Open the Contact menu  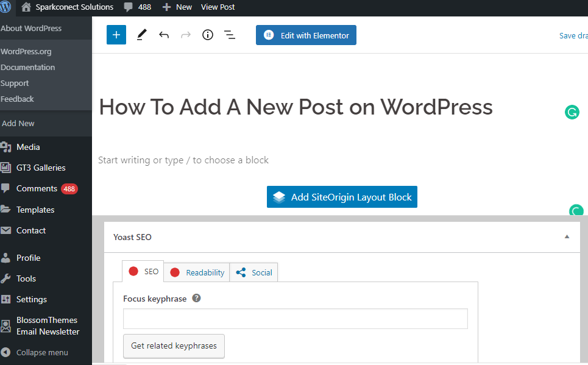coord(31,231)
